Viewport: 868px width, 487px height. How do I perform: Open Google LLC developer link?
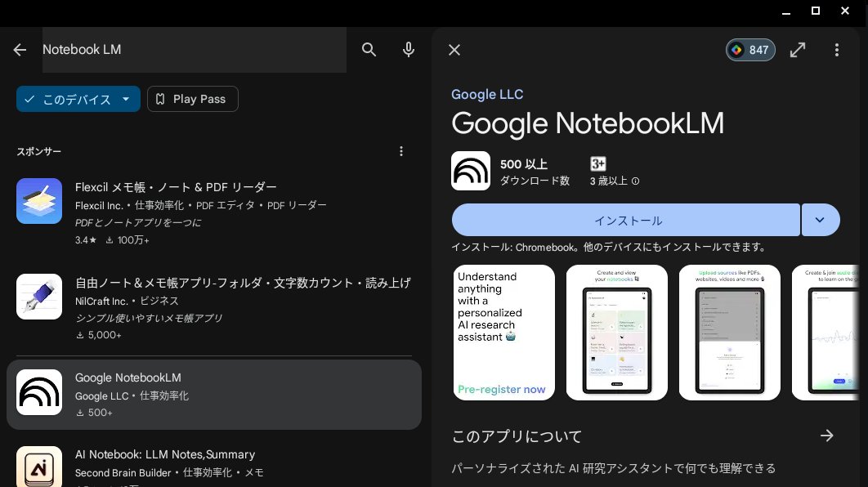tap(487, 94)
